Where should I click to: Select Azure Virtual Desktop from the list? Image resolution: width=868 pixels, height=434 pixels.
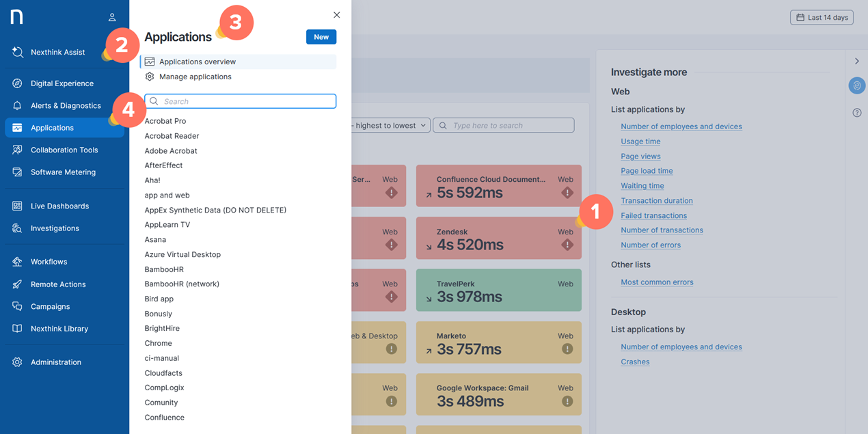coord(182,254)
